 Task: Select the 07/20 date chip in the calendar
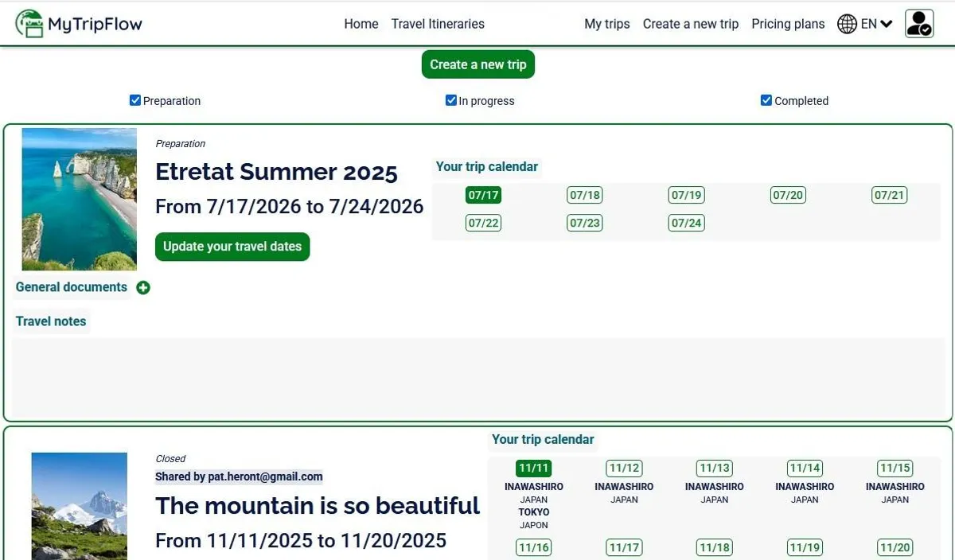[787, 194]
